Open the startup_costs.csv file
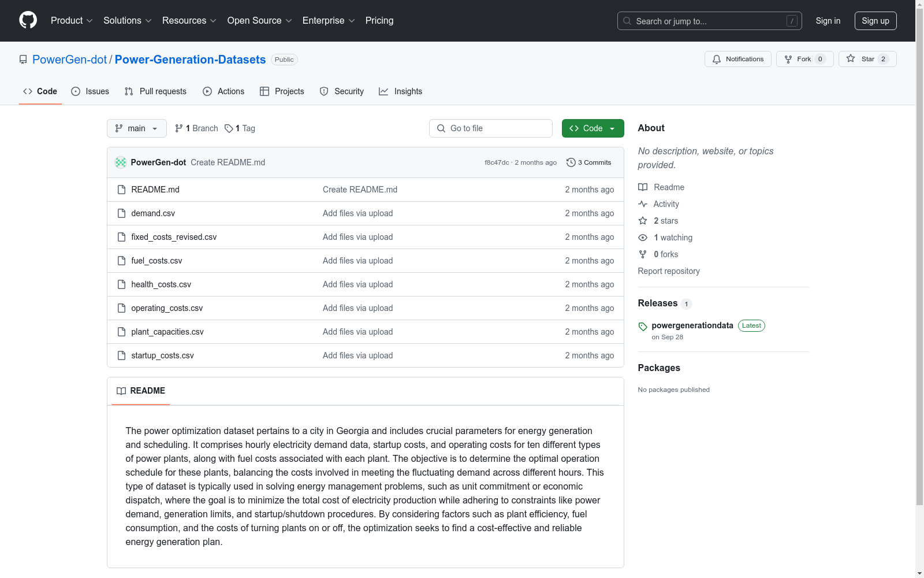Image resolution: width=924 pixels, height=578 pixels. click(162, 355)
